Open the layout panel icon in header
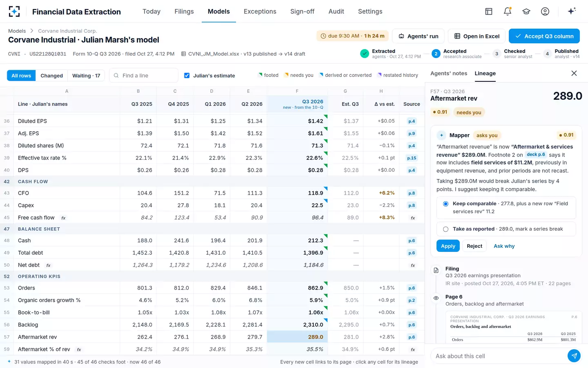 [x=489, y=11]
